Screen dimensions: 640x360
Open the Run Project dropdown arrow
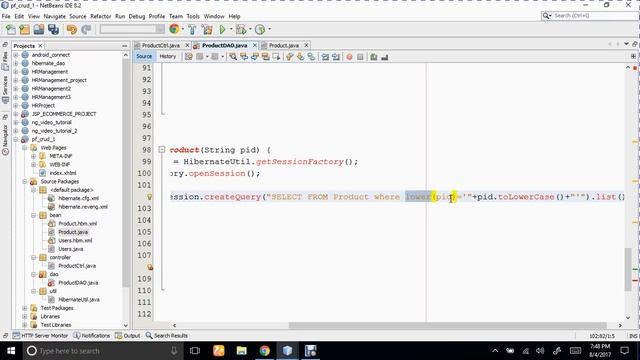[x=231, y=29]
